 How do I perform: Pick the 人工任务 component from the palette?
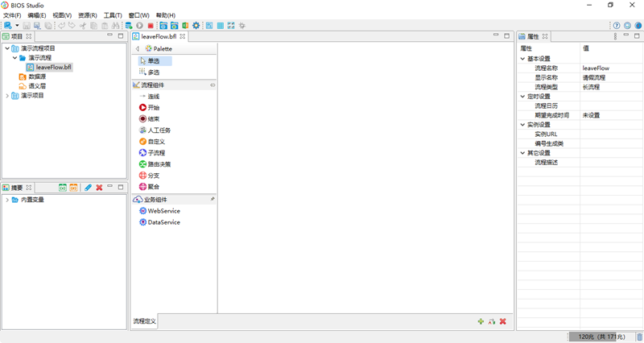tap(158, 130)
